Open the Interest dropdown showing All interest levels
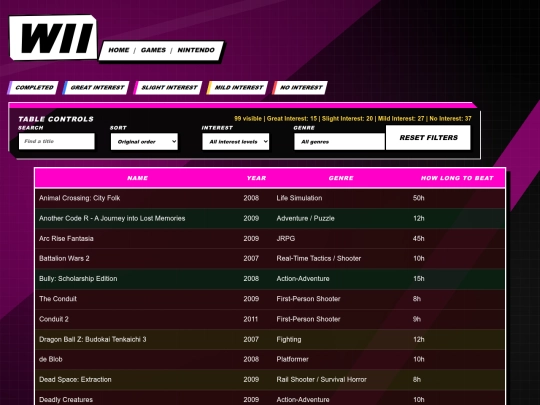Viewport: 540px width, 405px height. coord(236,142)
